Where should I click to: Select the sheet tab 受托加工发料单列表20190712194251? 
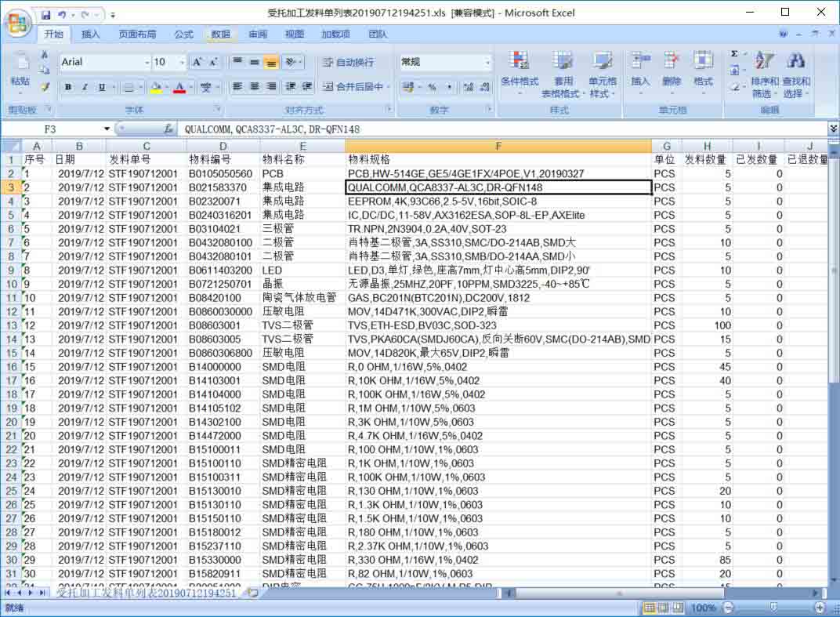(147, 593)
